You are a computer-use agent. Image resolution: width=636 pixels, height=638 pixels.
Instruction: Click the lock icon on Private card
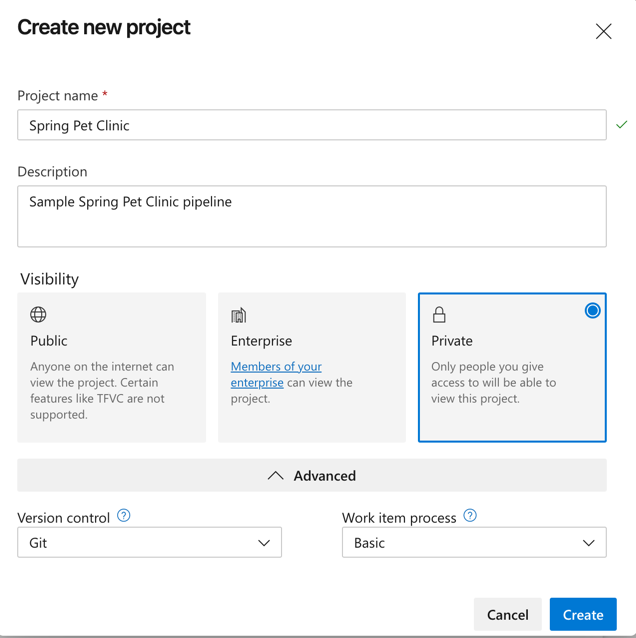coord(439,315)
